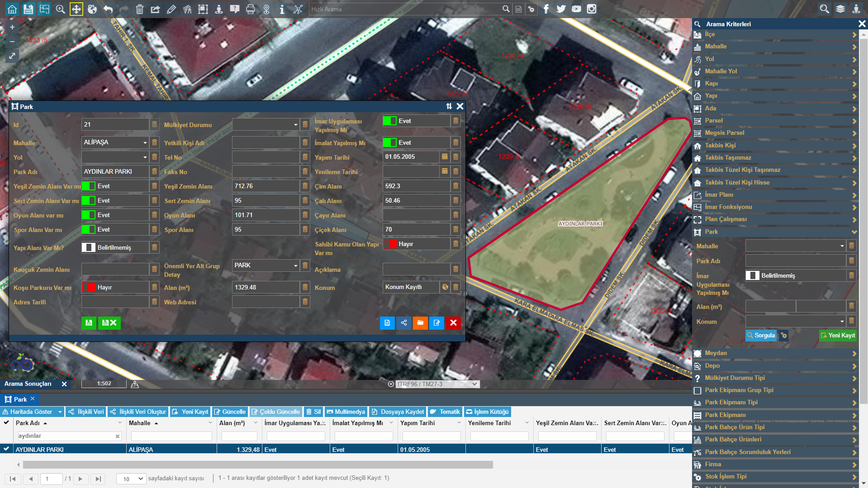The width and height of the screenshot is (868, 488).
Task: Select the pan/move map tool
Action: coord(76,9)
